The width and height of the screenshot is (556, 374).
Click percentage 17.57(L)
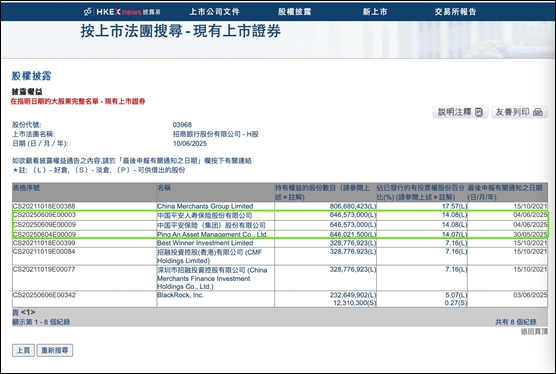pos(455,206)
